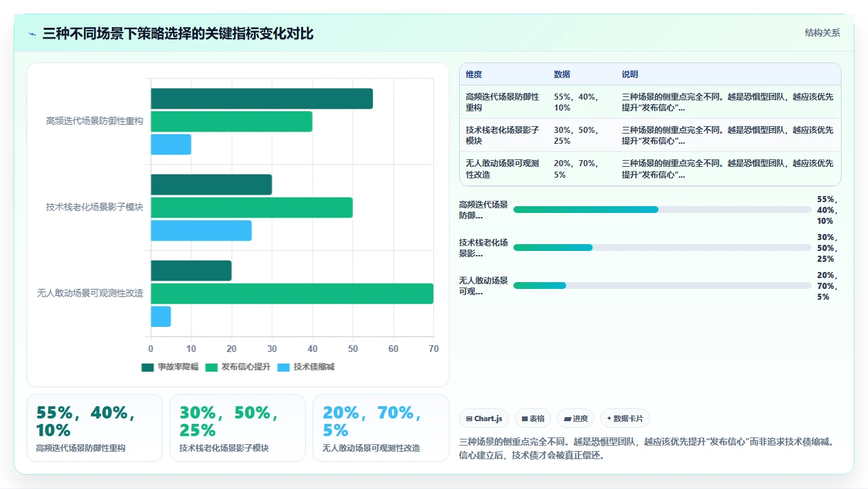Toggle the 技术债缩减 legend entry
Screen dimensions: 868x489
306,367
